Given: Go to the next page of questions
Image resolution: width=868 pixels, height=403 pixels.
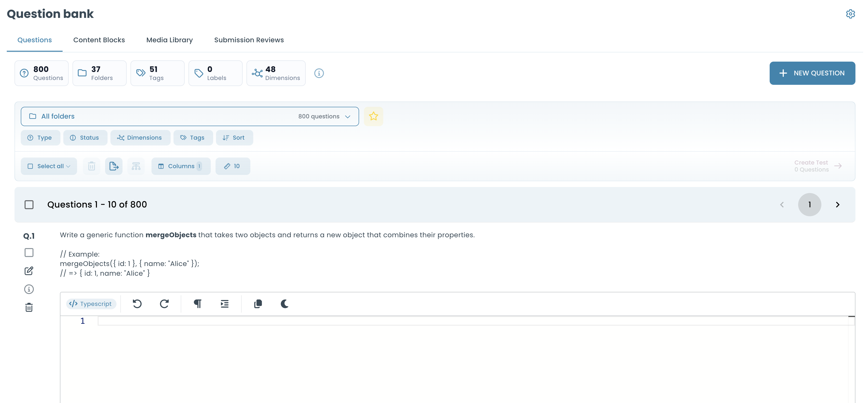Looking at the screenshot, I should [838, 205].
